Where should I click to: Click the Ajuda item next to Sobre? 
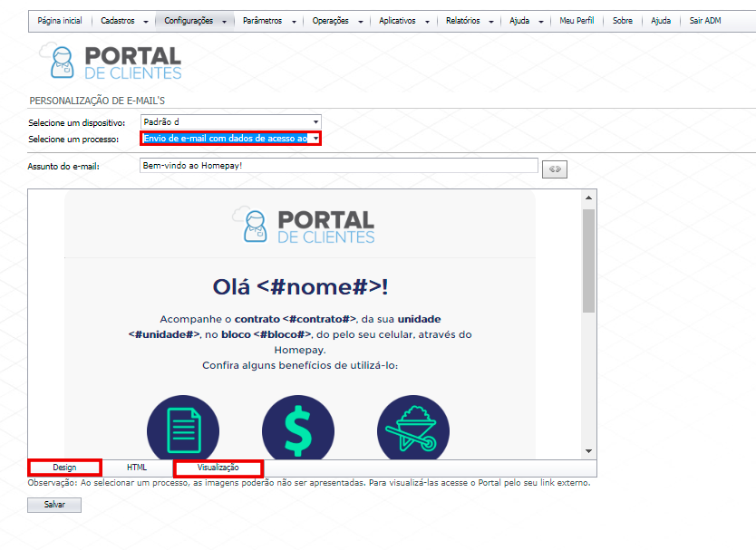tap(661, 21)
